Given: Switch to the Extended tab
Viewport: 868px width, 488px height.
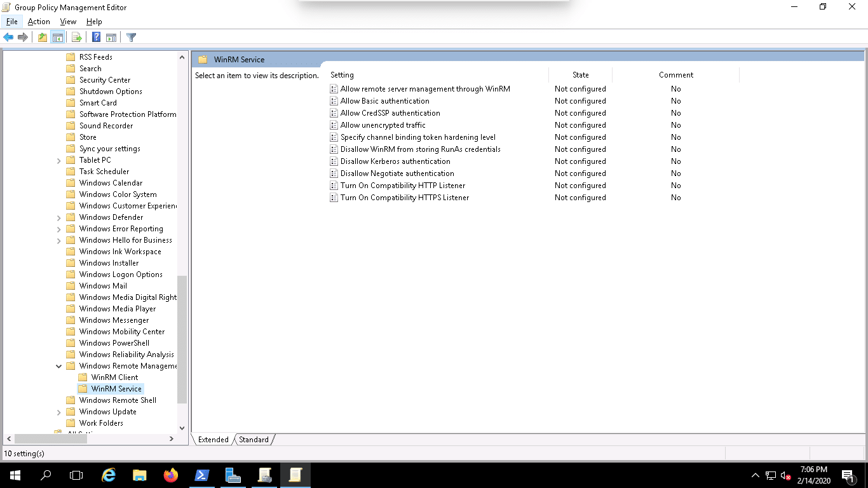Looking at the screenshot, I should point(214,440).
